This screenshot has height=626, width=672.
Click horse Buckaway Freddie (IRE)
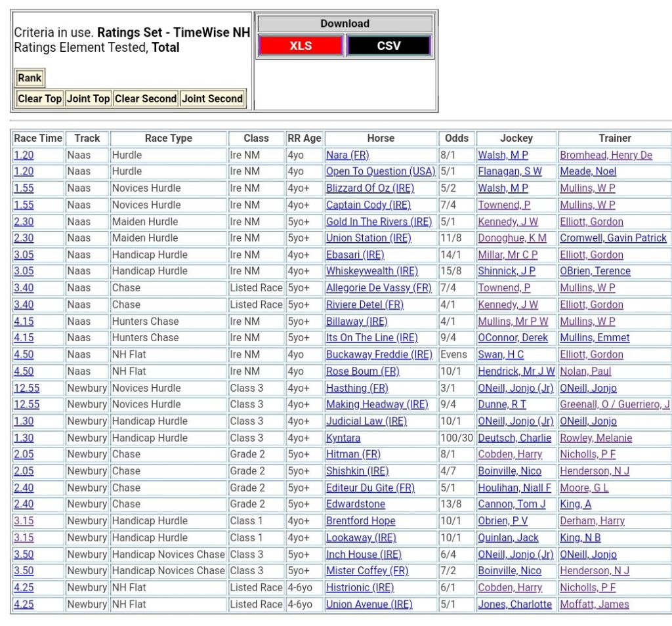tap(379, 354)
